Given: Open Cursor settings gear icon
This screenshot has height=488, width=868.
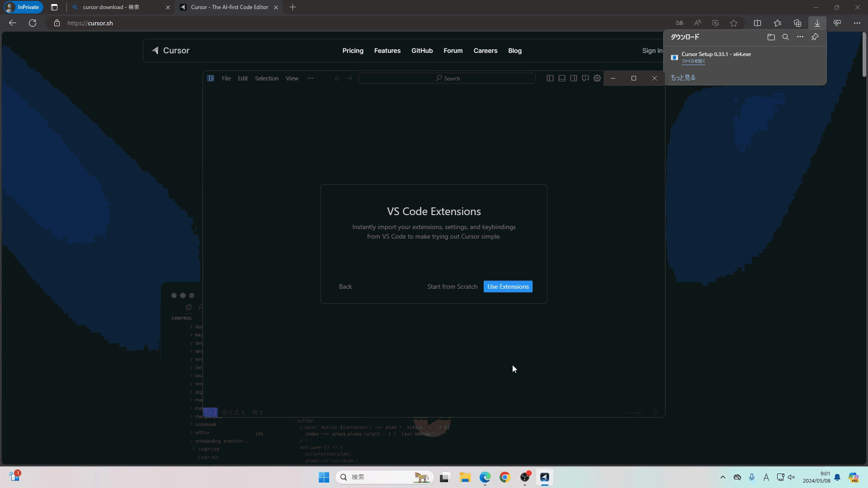Looking at the screenshot, I should 597,78.
